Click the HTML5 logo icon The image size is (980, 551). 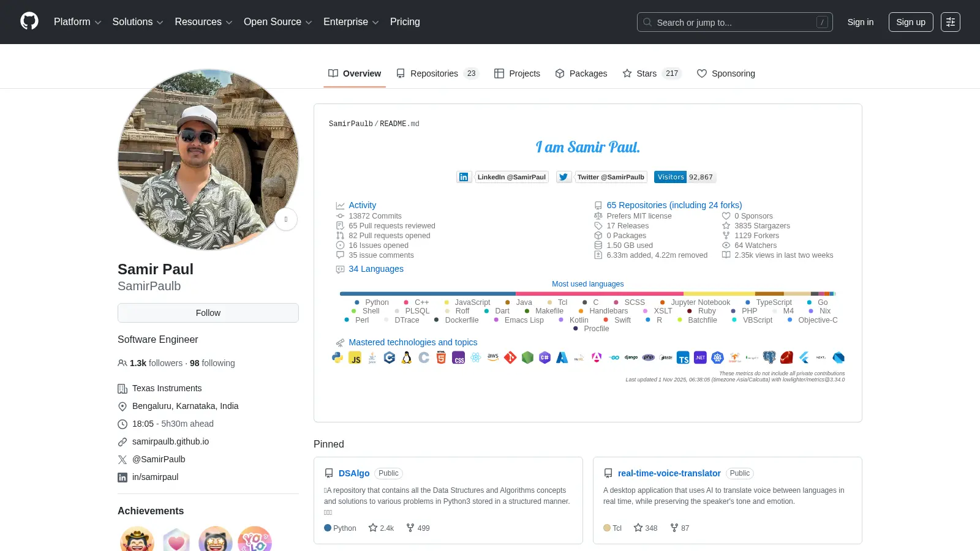click(x=441, y=358)
